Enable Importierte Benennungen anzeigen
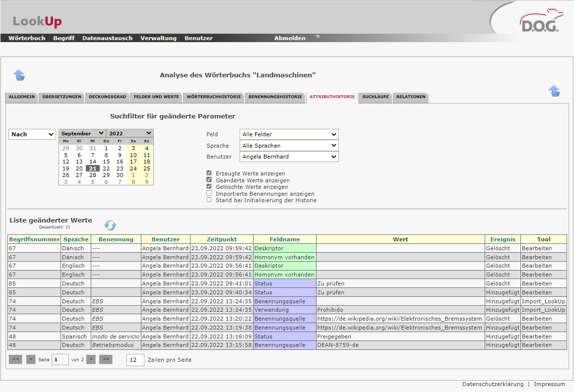Viewport: 574px width, 392px height. point(209,193)
